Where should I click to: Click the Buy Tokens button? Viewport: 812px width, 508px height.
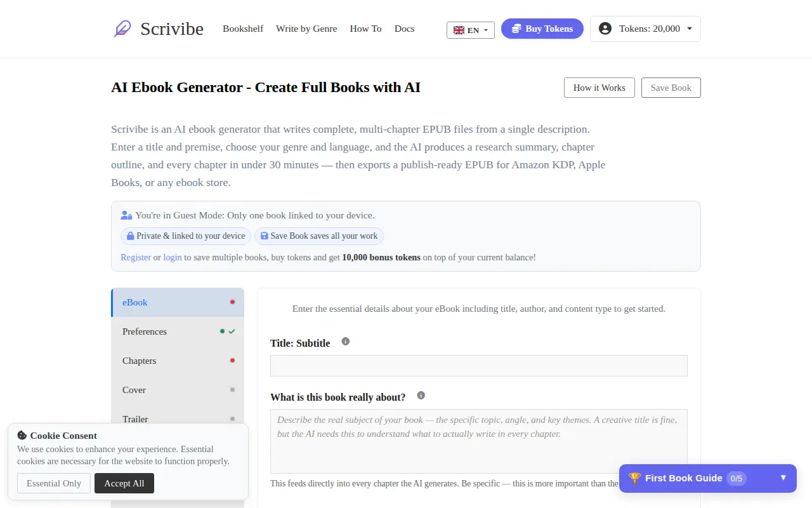[x=542, y=29]
